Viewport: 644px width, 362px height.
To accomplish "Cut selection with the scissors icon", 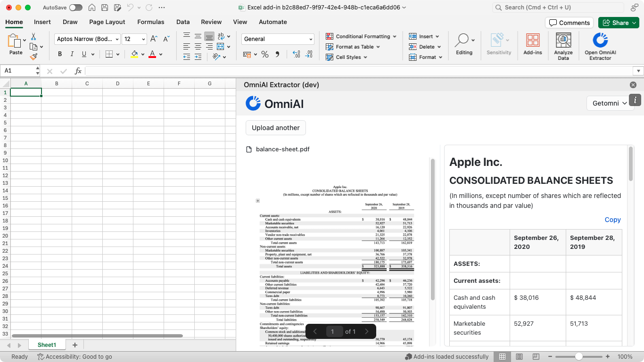I will click(33, 37).
